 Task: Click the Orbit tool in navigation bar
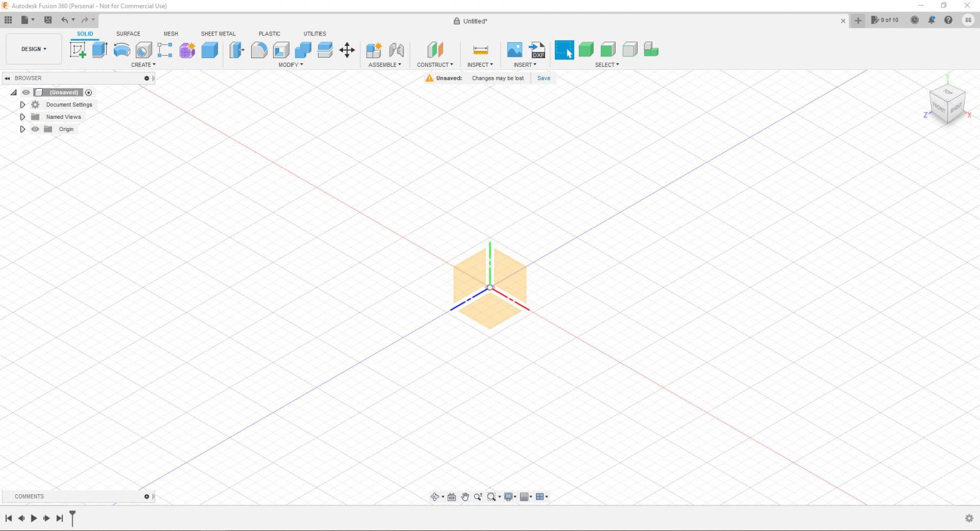(x=435, y=497)
